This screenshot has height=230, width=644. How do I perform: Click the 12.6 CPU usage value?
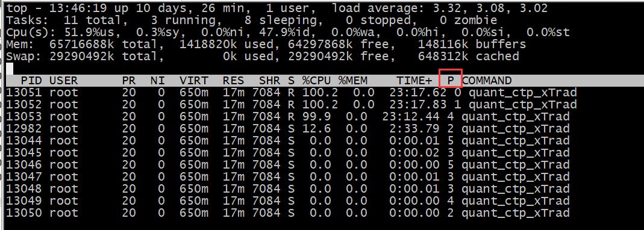point(317,129)
